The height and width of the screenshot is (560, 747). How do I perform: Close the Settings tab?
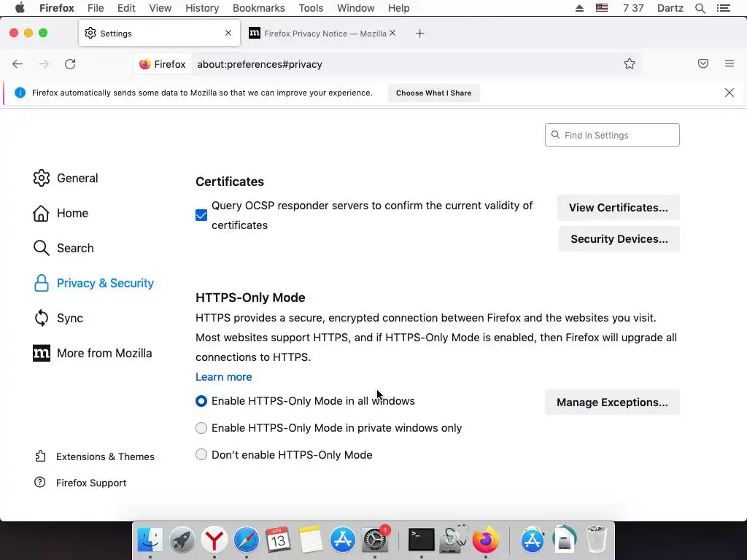(x=228, y=33)
